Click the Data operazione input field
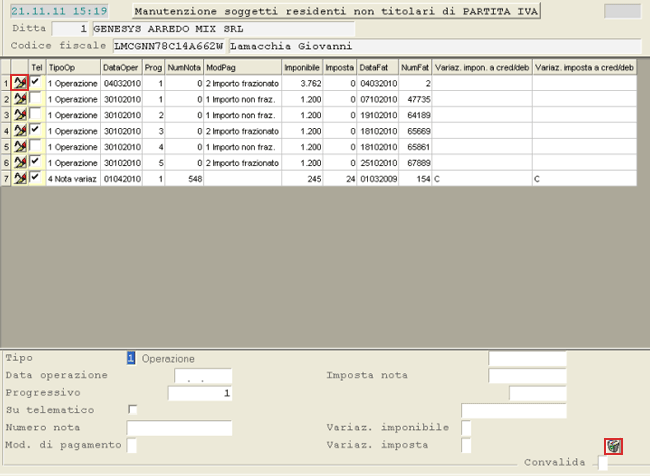This screenshot has height=476, width=650. point(203,376)
